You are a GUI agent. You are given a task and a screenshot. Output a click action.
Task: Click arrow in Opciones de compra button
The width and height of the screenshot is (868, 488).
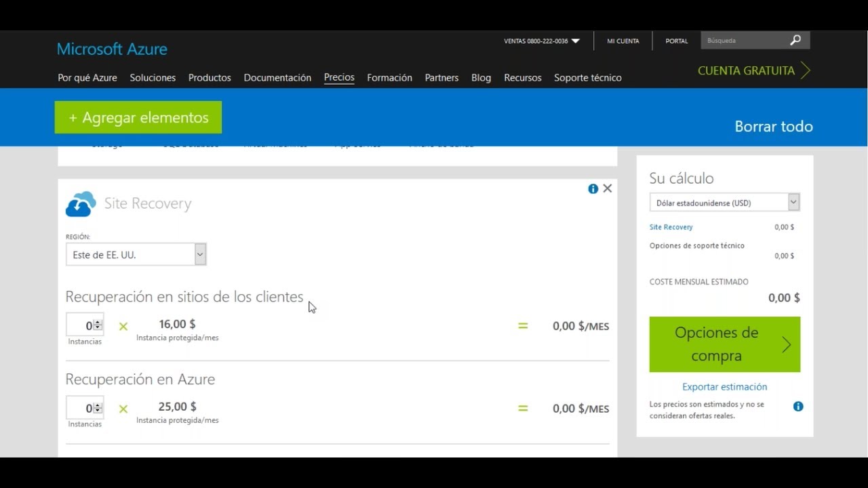787,344
